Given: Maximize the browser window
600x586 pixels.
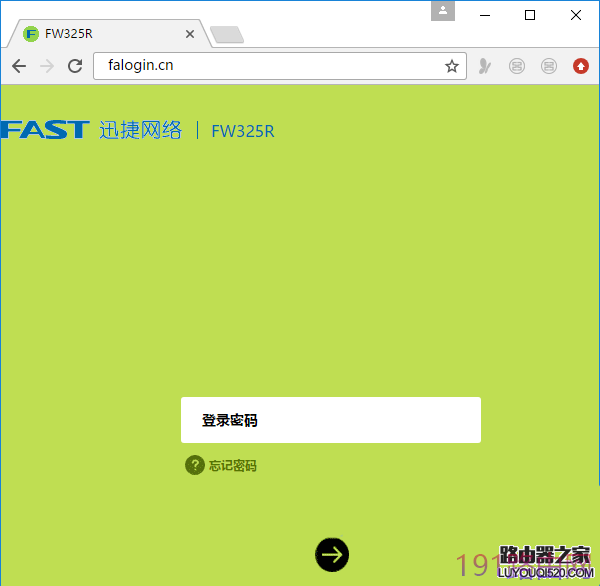Looking at the screenshot, I should pyautogui.click(x=530, y=15).
